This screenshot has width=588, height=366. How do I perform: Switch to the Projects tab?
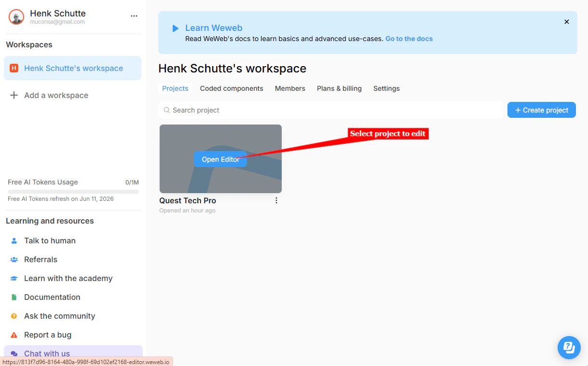[175, 88]
